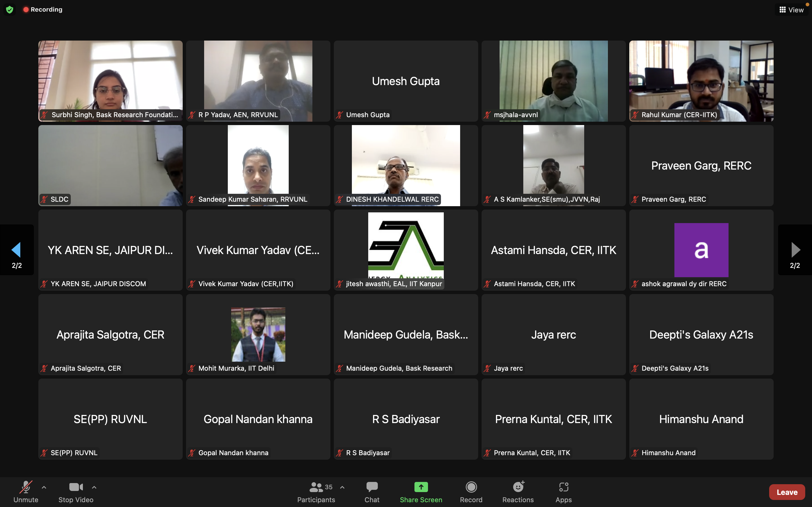Start recording with the Record icon
The width and height of the screenshot is (812, 507).
click(471, 487)
